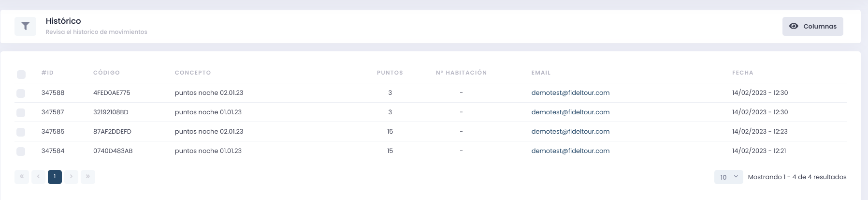Open the Columnas column selector
Image resolution: width=868 pixels, height=200 pixels.
click(813, 26)
